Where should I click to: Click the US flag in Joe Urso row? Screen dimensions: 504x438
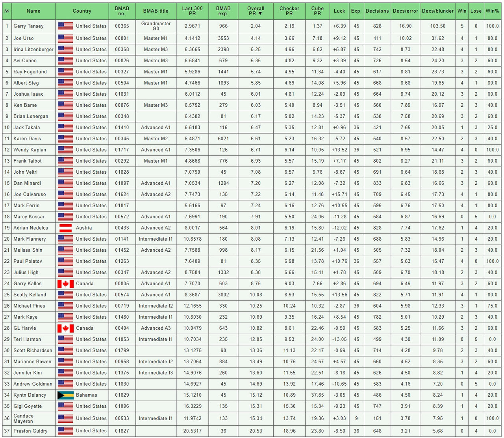coord(65,38)
